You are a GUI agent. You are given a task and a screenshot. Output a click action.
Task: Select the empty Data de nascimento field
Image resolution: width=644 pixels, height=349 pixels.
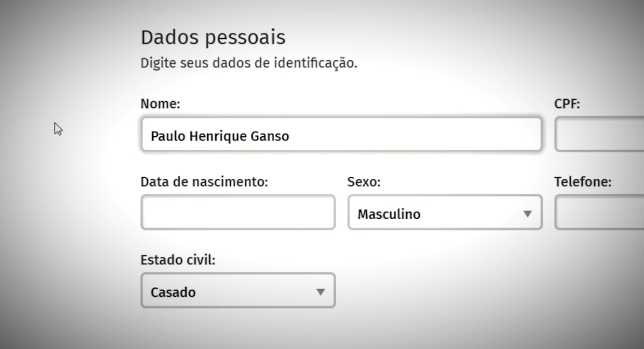(238, 213)
